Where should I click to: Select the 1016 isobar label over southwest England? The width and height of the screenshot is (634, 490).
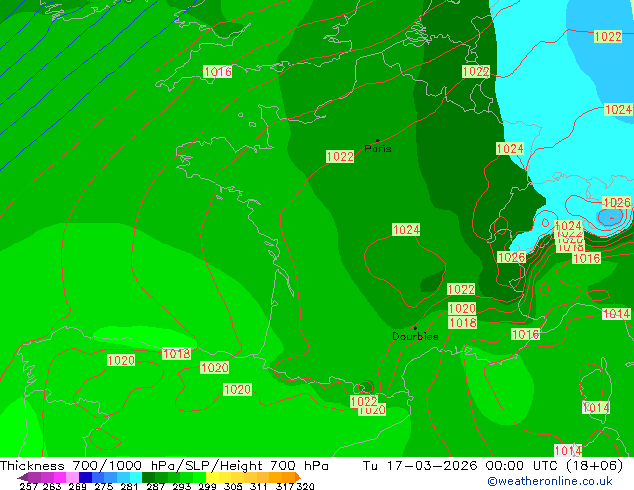[218, 72]
